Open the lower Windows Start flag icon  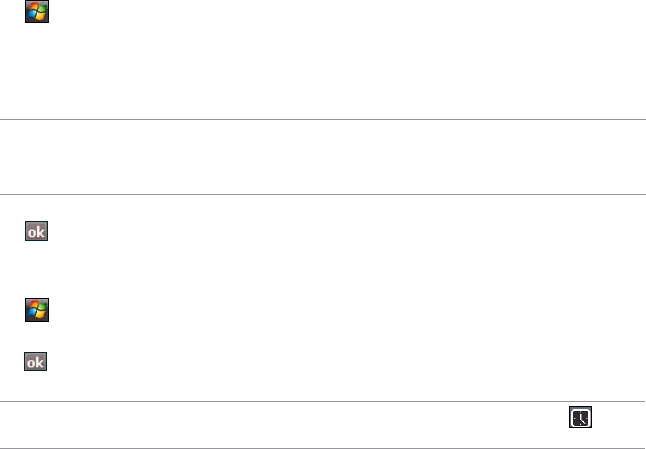point(38,310)
